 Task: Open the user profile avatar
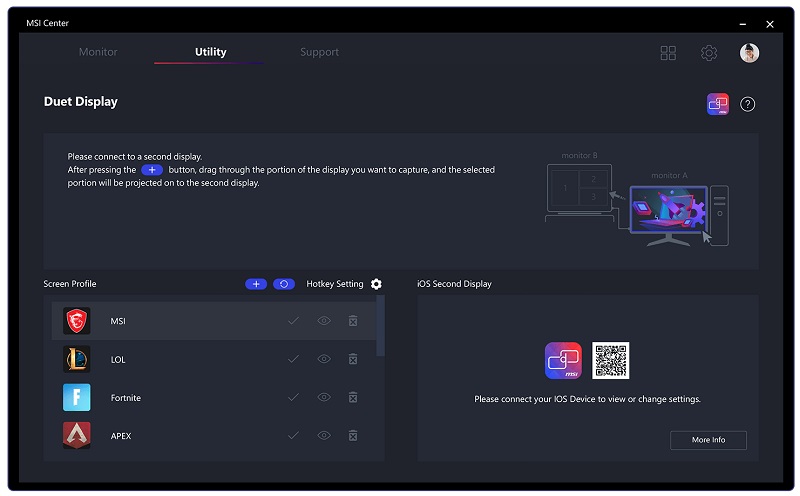pyautogui.click(x=749, y=53)
